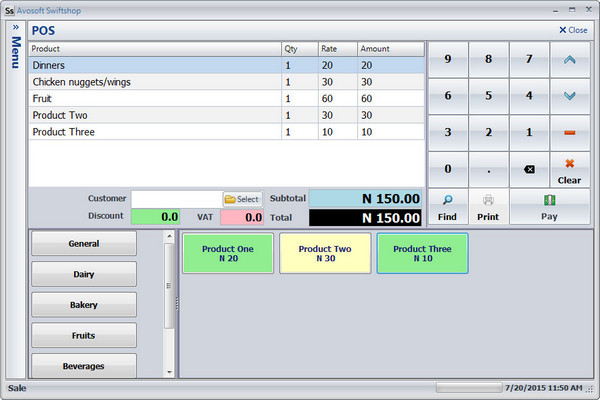This screenshot has height=400, width=600.
Task: Click the orange minus button
Action: coord(570,133)
